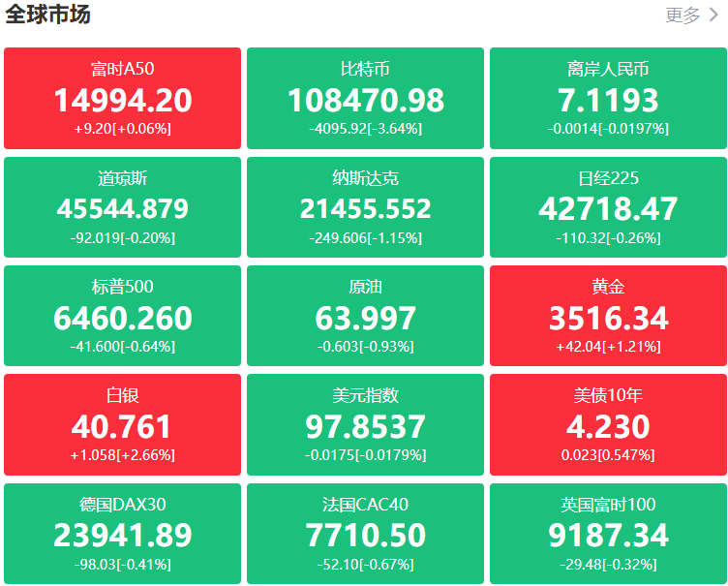728x586 pixels.
Task: Select the 日经225 index tile
Action: tap(608, 207)
